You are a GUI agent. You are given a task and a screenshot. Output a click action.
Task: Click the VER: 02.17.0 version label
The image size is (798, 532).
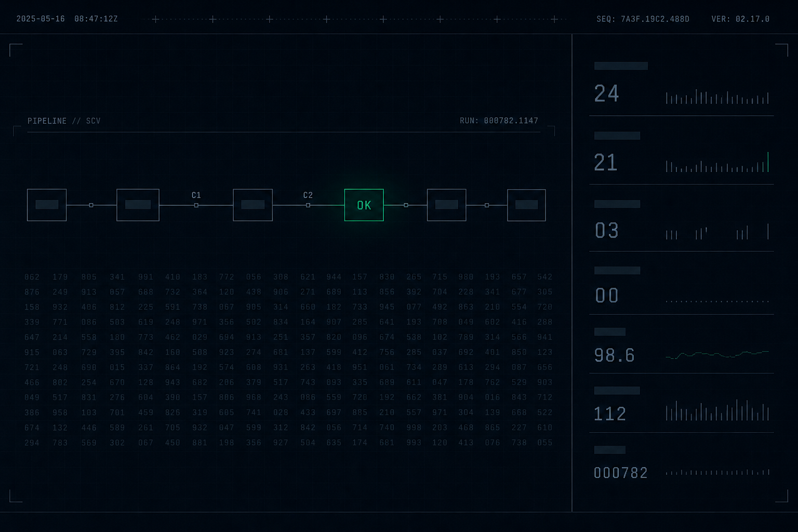[x=740, y=19]
